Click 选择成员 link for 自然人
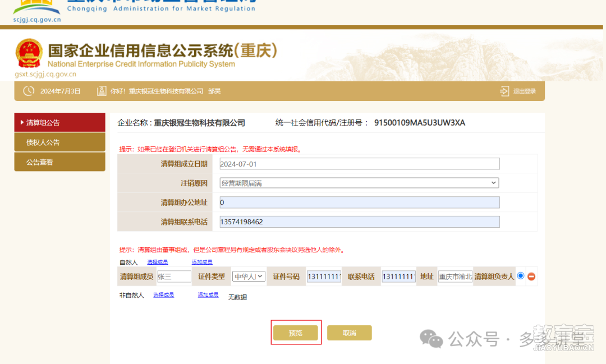This screenshot has width=606, height=364. pyautogui.click(x=157, y=262)
